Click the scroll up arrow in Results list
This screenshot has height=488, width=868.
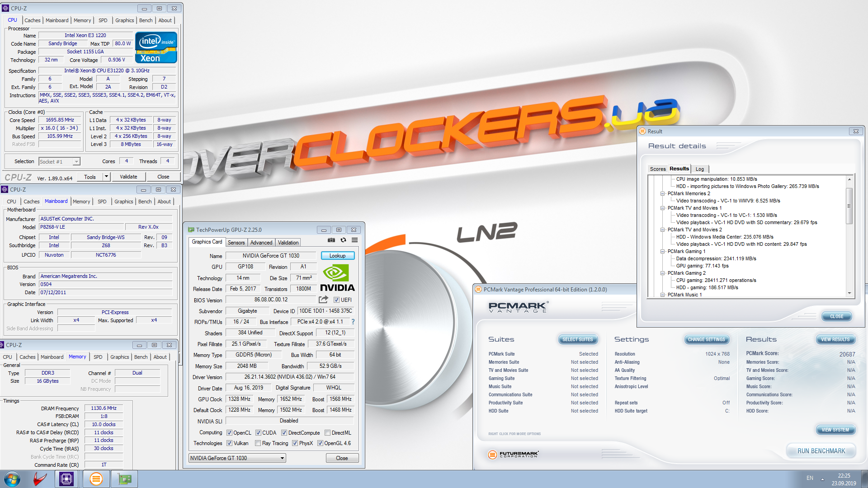click(849, 179)
